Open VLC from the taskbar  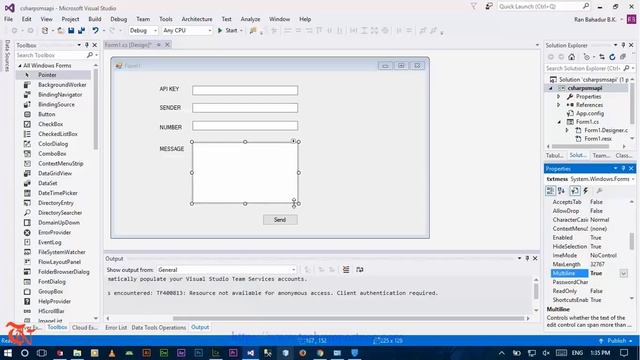(x=112, y=353)
